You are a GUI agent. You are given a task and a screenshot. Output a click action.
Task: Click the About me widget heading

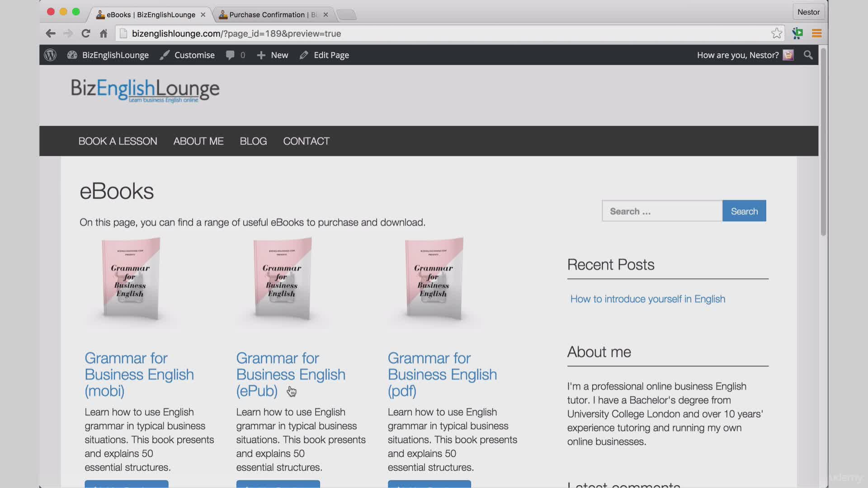click(x=599, y=352)
